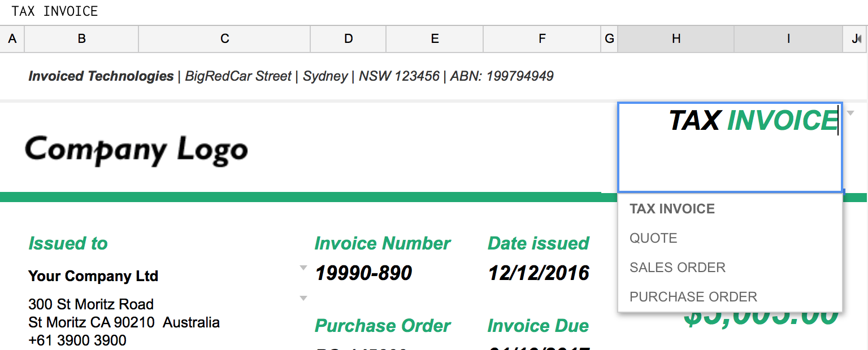Select column C header
The width and height of the screenshot is (868, 350).
click(225, 39)
